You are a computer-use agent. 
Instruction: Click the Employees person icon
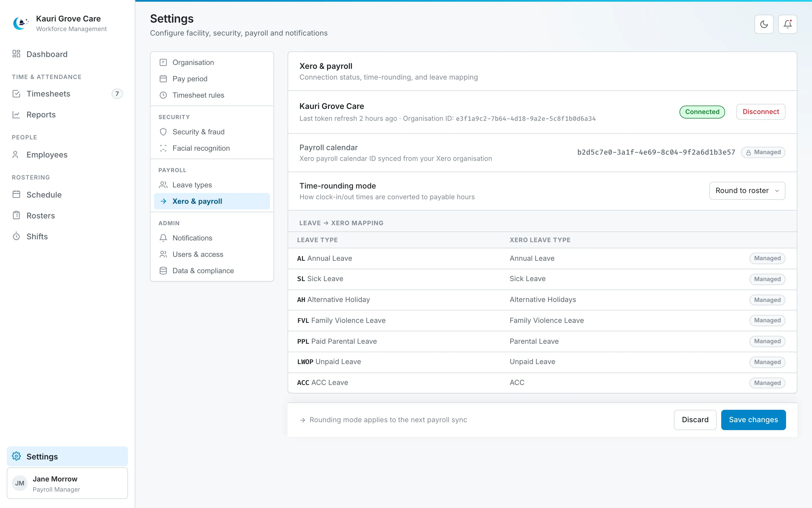click(x=16, y=155)
